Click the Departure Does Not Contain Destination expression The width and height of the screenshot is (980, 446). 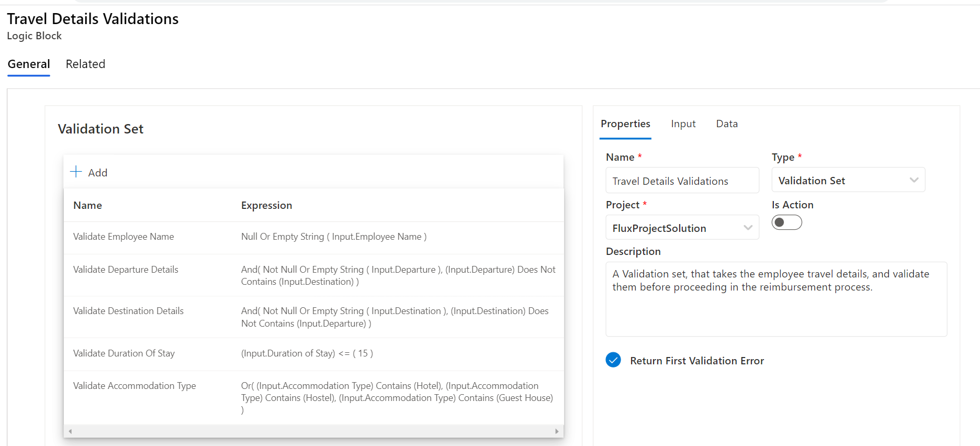click(398, 275)
